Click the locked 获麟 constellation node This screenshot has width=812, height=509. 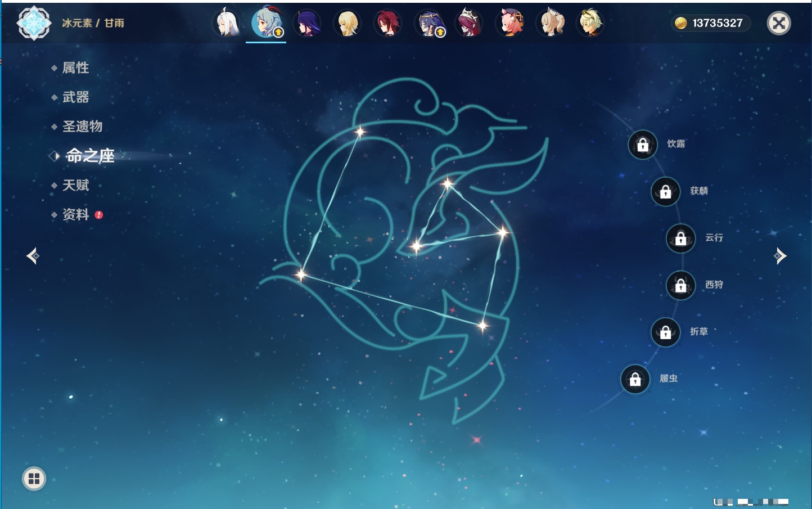tap(666, 191)
